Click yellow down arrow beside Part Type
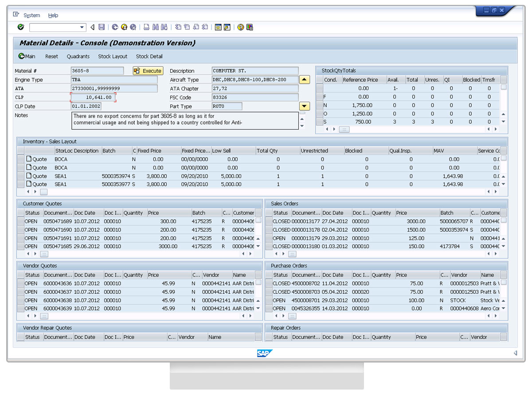 [x=304, y=106]
